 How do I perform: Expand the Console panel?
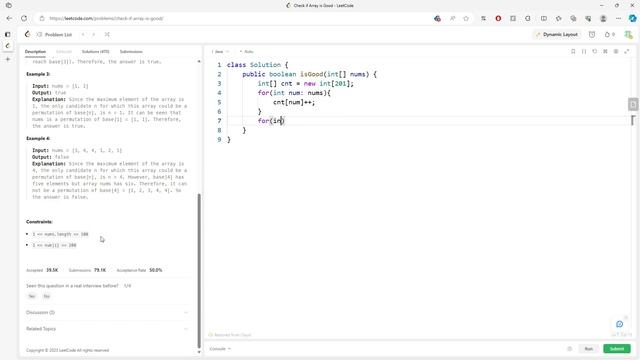tap(220, 349)
